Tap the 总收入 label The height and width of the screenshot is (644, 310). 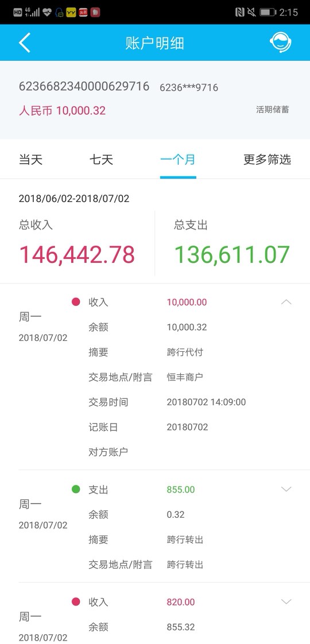36,225
